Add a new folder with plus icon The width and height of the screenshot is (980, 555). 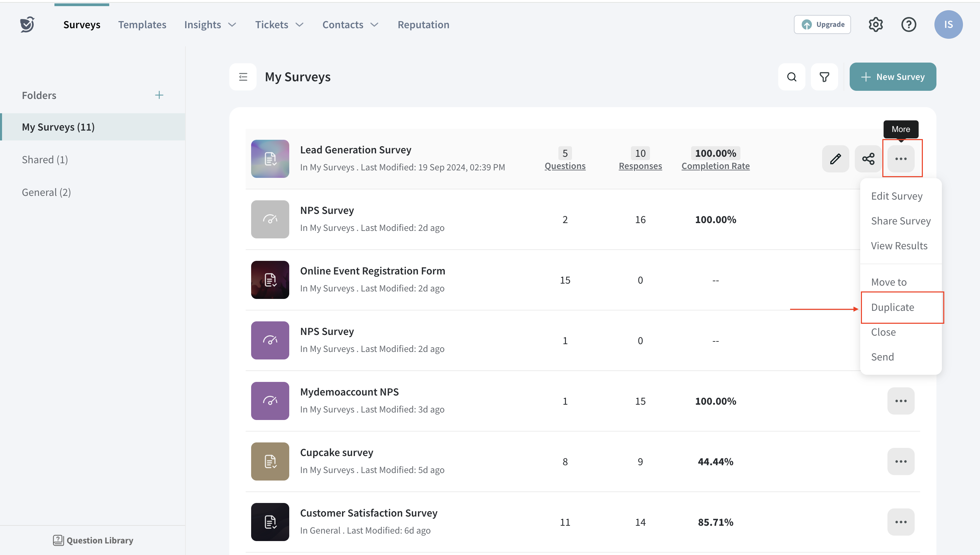coord(159,95)
